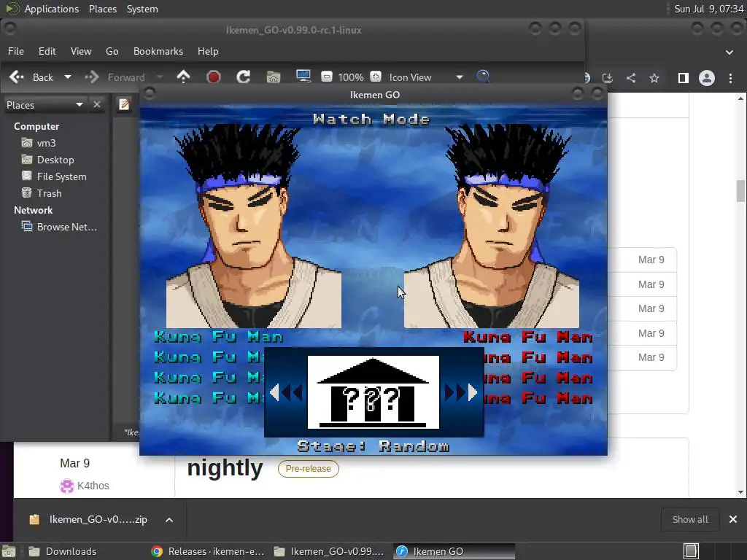Image resolution: width=747 pixels, height=560 pixels.
Task: Click Show all downloads button
Action: pos(690,519)
